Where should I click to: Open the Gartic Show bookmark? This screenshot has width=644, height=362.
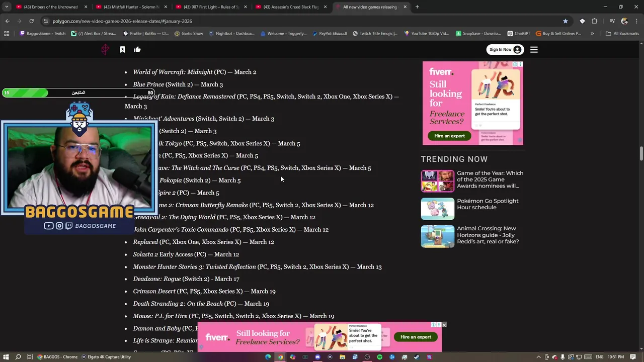(x=189, y=34)
